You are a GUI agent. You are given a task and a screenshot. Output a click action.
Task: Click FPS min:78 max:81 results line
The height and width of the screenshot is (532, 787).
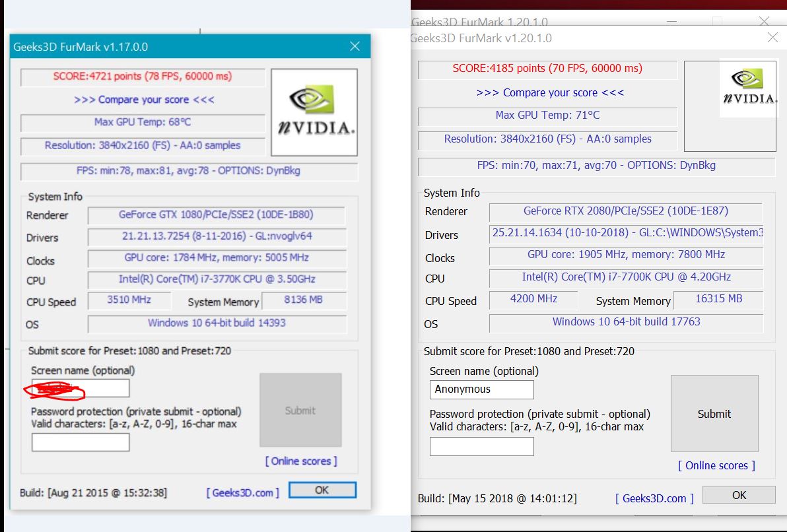(189, 171)
